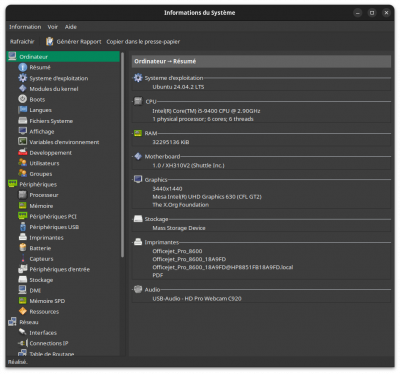
Task: Open the Batterie icon entry
Action: [x=23, y=248]
